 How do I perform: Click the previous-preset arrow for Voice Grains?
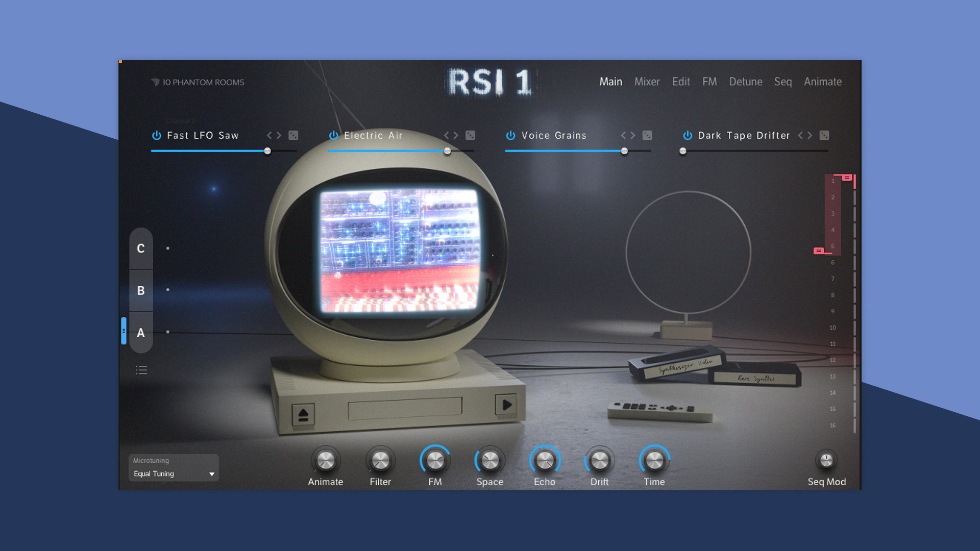tap(624, 135)
